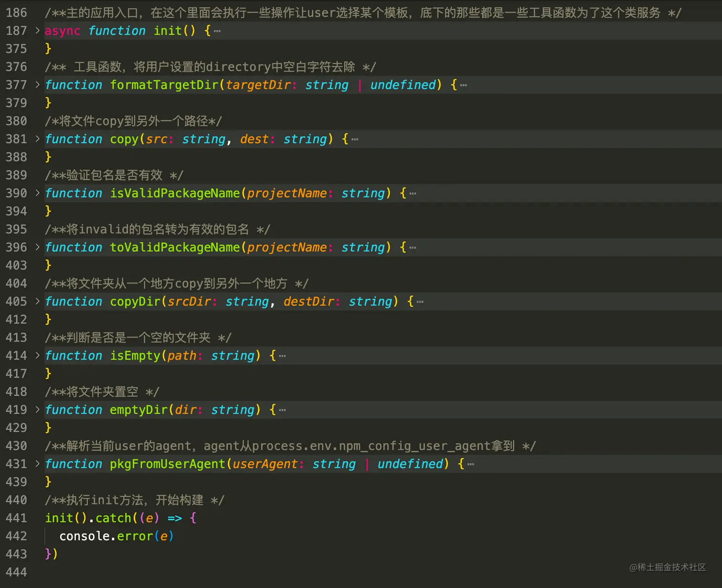Image resolution: width=722 pixels, height=588 pixels.
Task: Place cursor on formatTargetDir function name
Action: point(164,85)
